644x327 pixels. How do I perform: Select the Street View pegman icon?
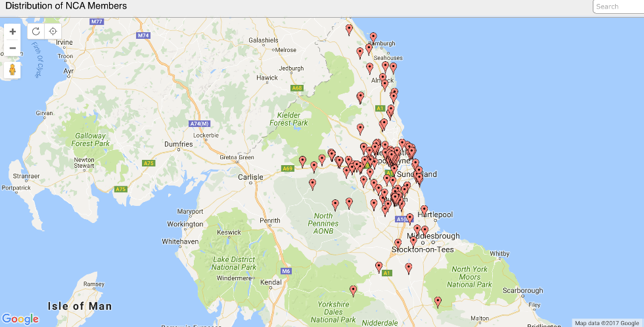tap(12, 70)
